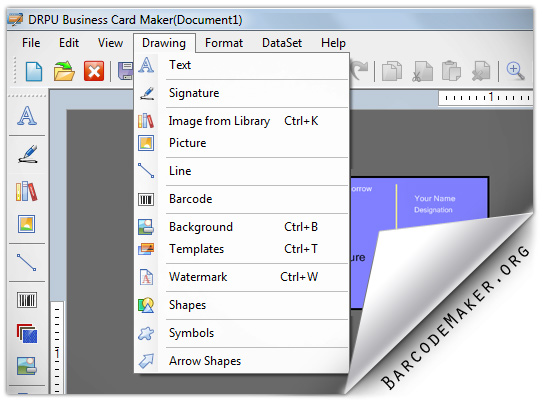Choose Watermark from the Drawing menu

point(242,277)
